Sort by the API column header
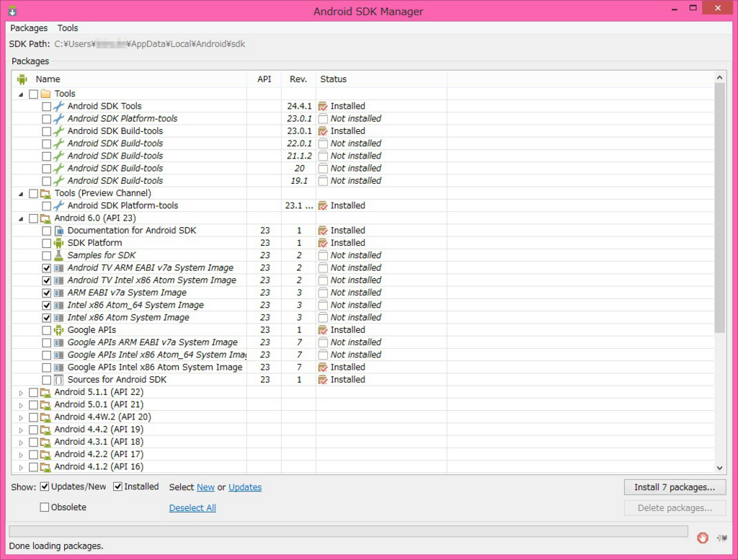This screenshot has height=560, width=738. click(x=264, y=79)
